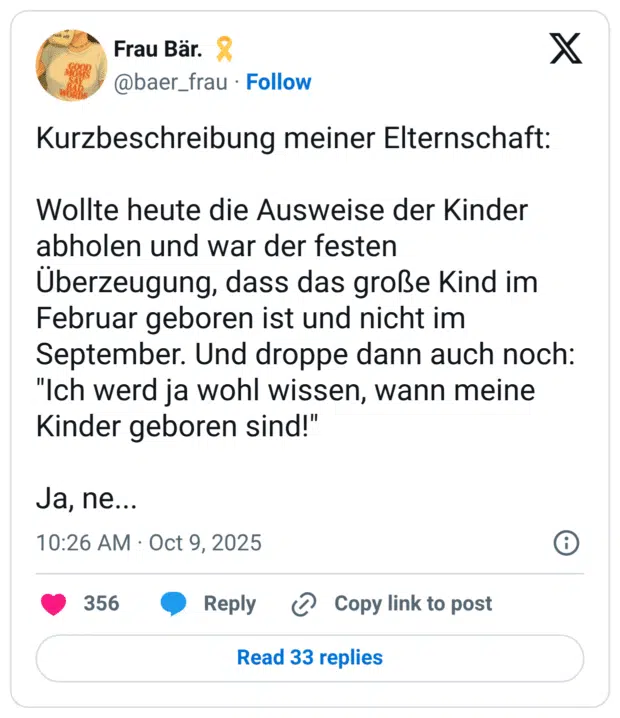The height and width of the screenshot is (718, 620).
Task: Open the 10:26 AM timestamp link
Action: (83, 543)
